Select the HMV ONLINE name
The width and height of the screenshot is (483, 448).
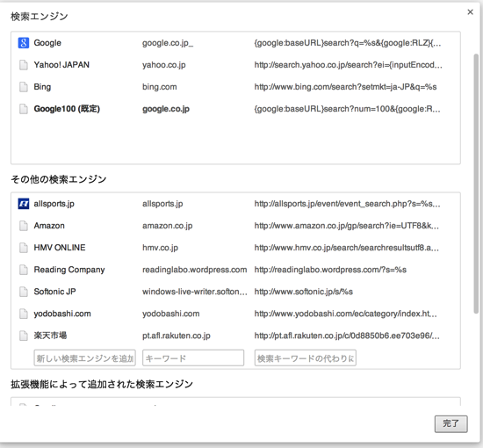click(60, 248)
